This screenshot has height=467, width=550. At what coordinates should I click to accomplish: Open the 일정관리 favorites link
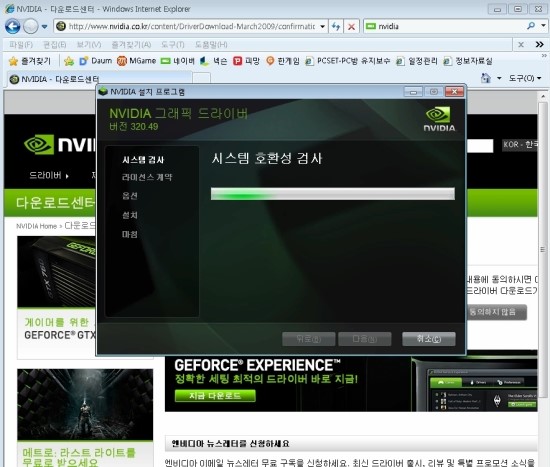[417, 61]
